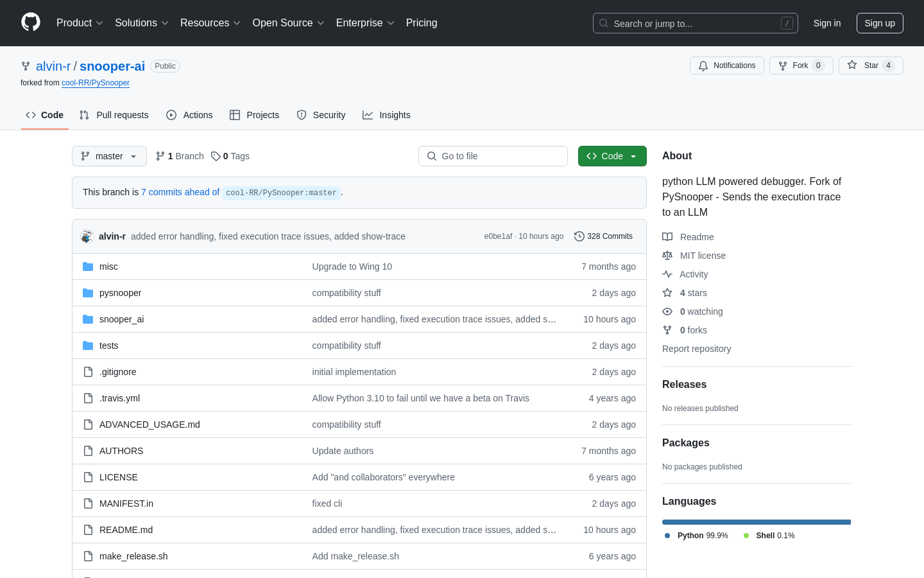Click the .gitignore file icon
The image size is (924, 578).
click(88, 372)
